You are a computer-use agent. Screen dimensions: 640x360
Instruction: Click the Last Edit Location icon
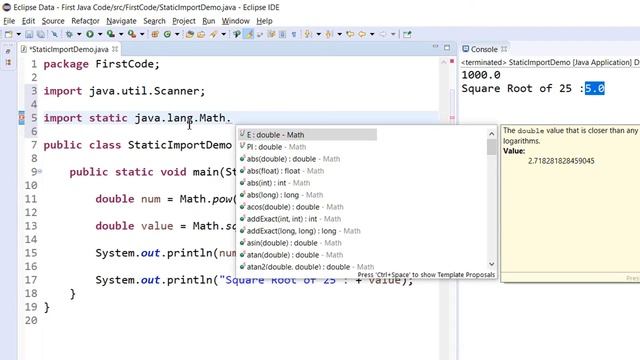[350, 34]
